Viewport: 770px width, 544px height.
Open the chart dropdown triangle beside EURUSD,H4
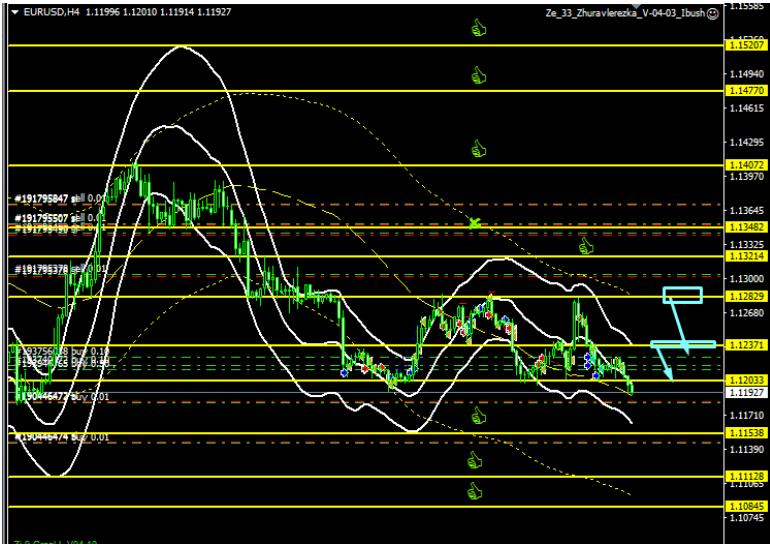pyautogui.click(x=15, y=12)
